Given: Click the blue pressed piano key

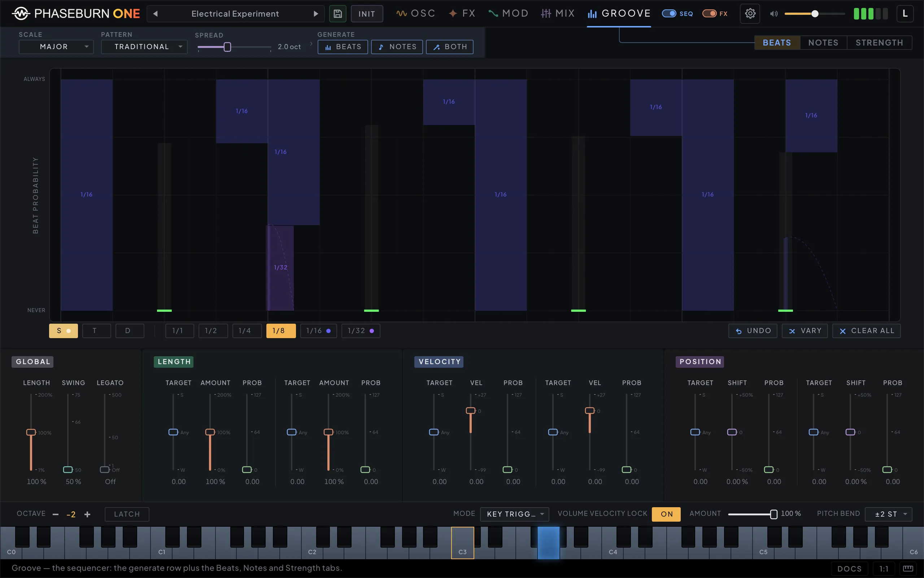Looking at the screenshot, I should 548,543.
